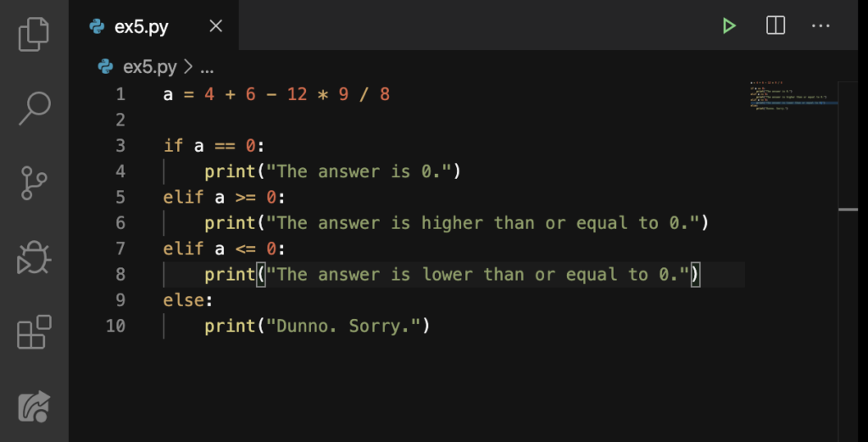Open the Run and Debug view

pos(34,258)
